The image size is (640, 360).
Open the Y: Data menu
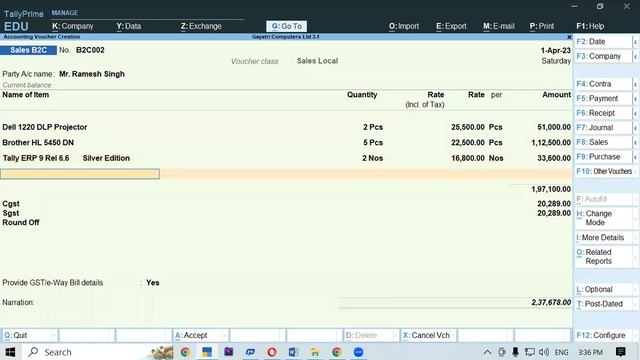pos(129,26)
